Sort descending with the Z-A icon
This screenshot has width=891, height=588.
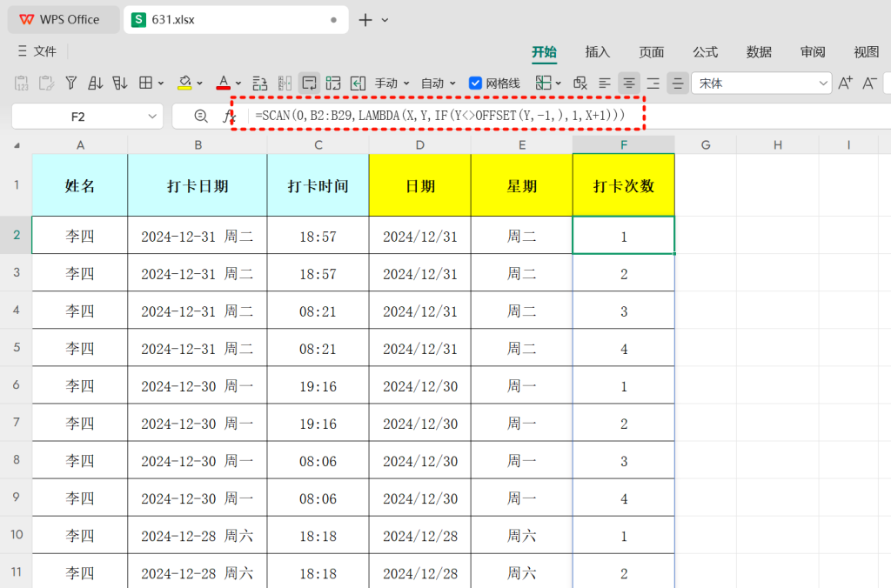click(120, 84)
